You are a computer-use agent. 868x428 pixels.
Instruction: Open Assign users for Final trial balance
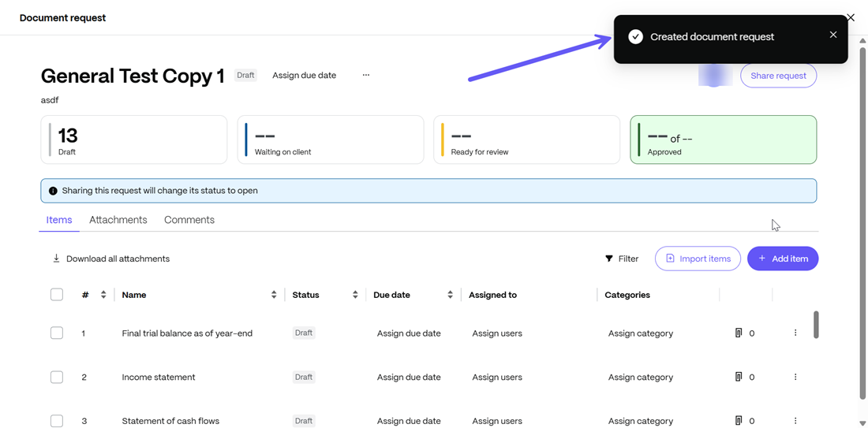coord(497,333)
